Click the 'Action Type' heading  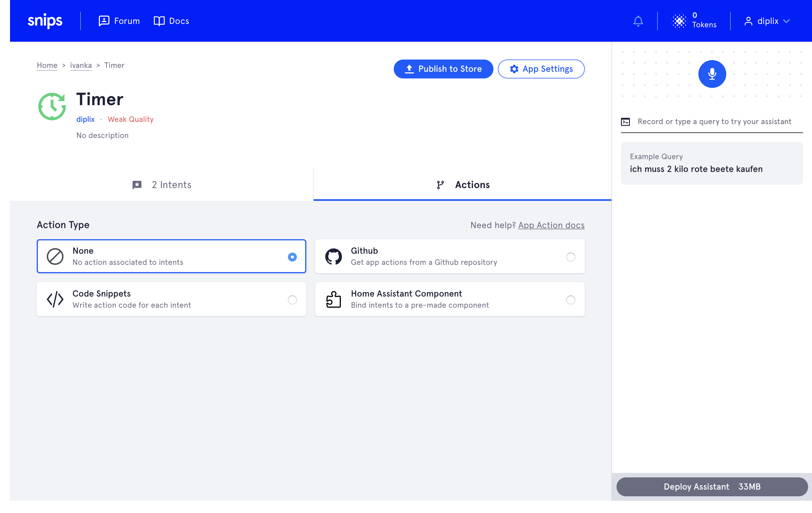[63, 225]
